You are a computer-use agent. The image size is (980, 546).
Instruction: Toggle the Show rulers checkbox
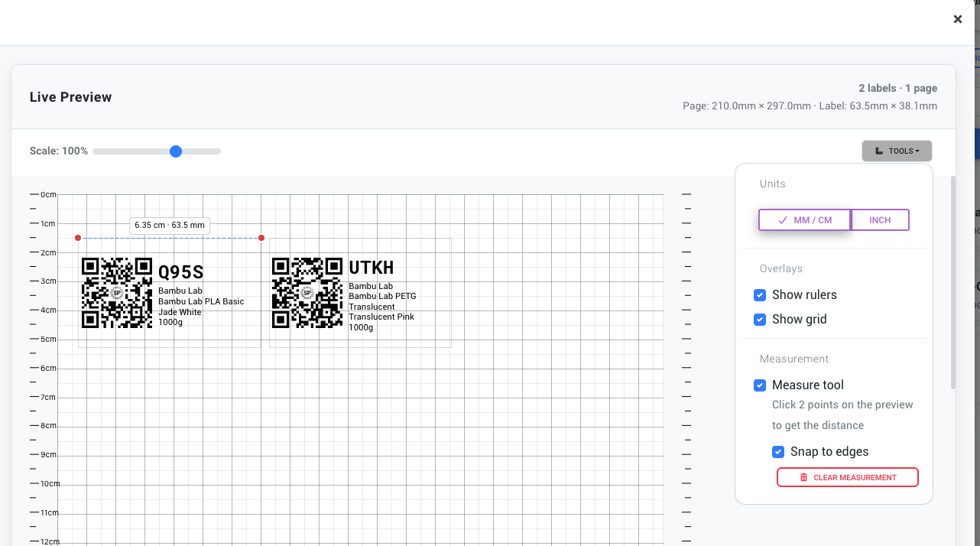click(760, 295)
